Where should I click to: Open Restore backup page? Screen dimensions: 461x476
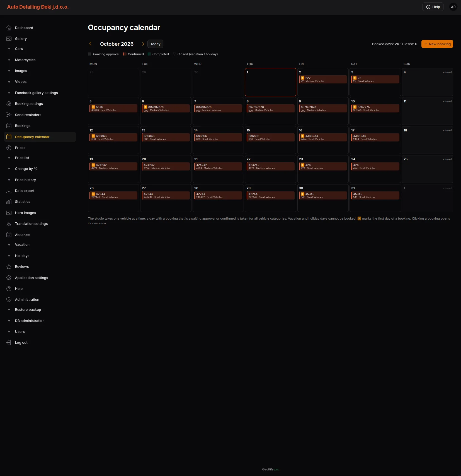click(x=28, y=310)
